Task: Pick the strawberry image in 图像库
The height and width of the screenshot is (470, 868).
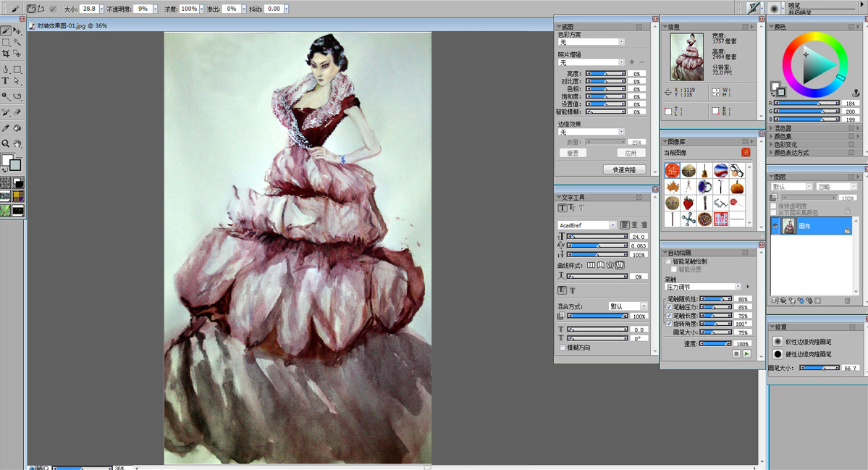Action: 688,203
